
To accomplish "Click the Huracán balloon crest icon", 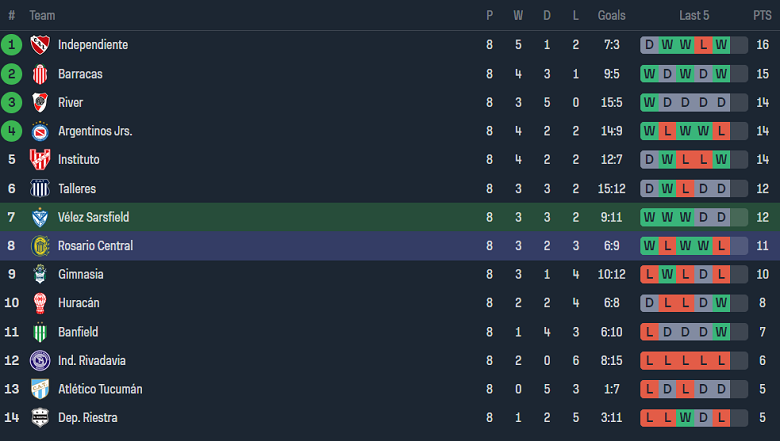I will pyautogui.click(x=40, y=303).
